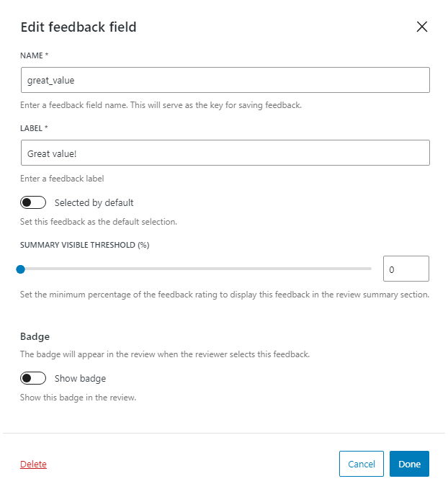The width and height of the screenshot is (448, 489).
Task: Click the Summary Visible Threshold caption
Action: 84,245
